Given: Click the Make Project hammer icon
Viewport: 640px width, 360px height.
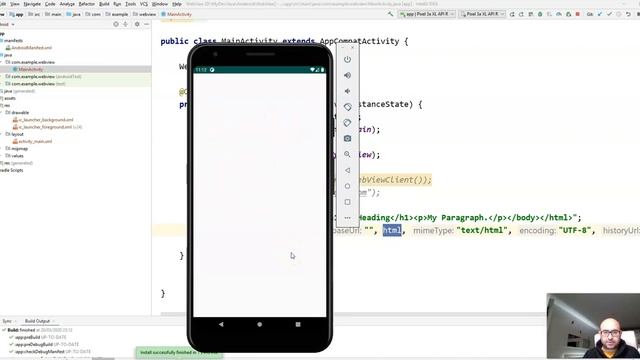Looking at the screenshot, I should click(x=391, y=14).
